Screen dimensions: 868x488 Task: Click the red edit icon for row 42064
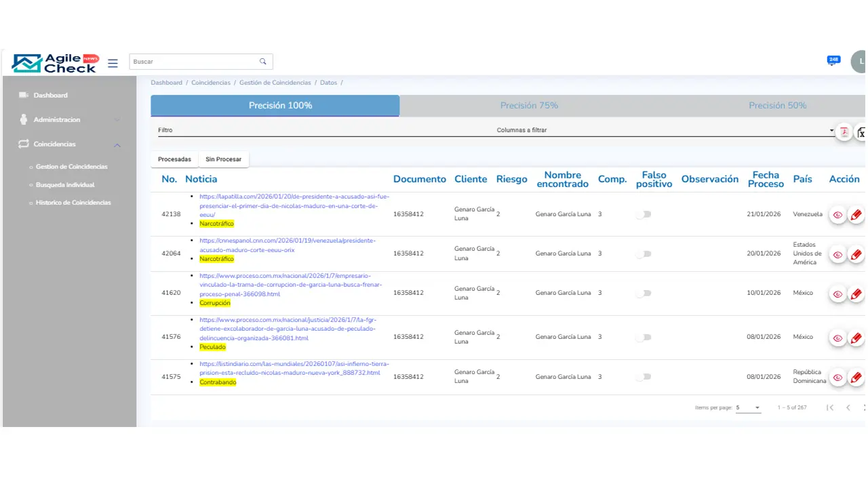pos(856,255)
